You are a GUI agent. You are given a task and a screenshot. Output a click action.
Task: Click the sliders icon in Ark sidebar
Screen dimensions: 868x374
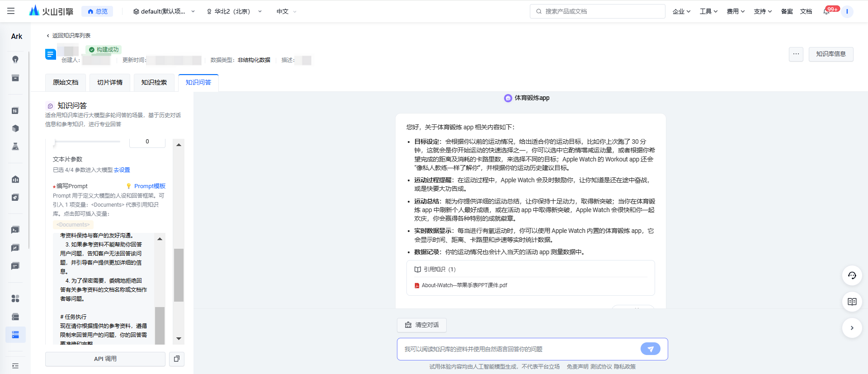pyautogui.click(x=15, y=111)
